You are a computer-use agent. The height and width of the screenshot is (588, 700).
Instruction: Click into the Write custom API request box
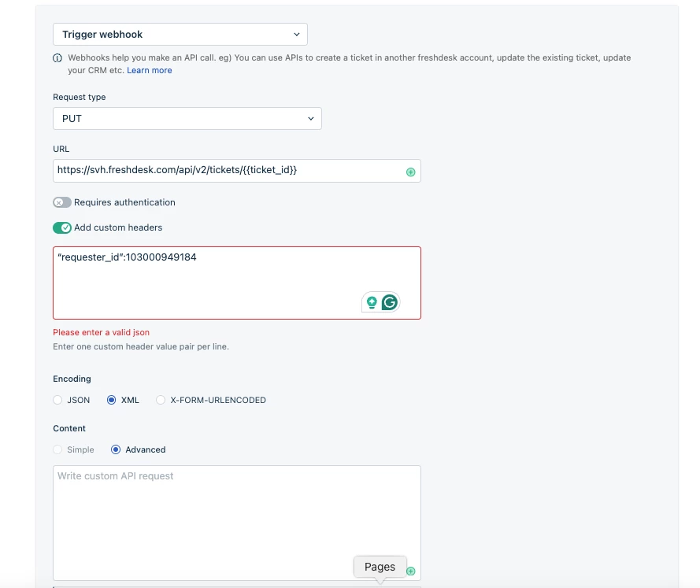[x=236, y=523]
